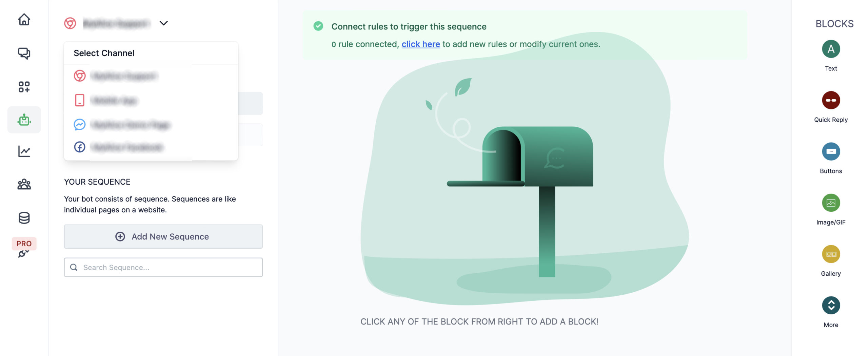868x356 pixels.
Task: Follow the "click here" rules link
Action: [x=420, y=44]
